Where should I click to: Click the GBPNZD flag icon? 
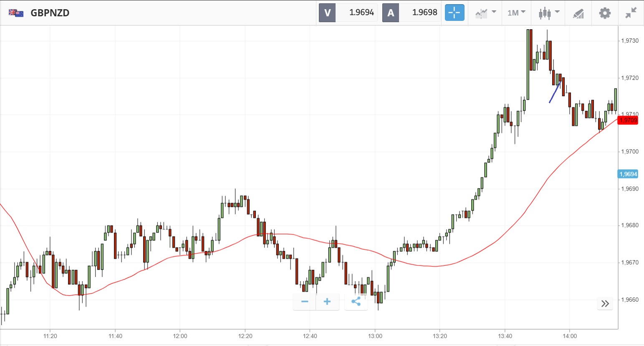click(x=16, y=13)
